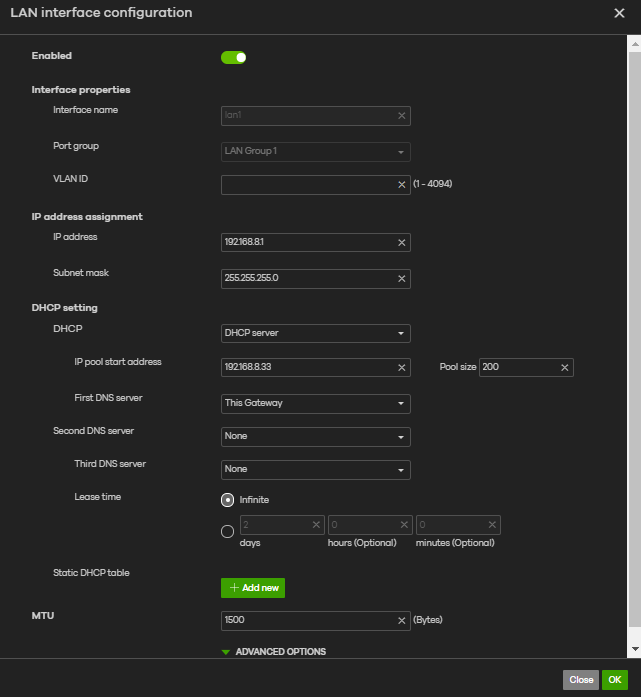
Task: Close the dialog with the top-right X icon
Action: tap(619, 13)
